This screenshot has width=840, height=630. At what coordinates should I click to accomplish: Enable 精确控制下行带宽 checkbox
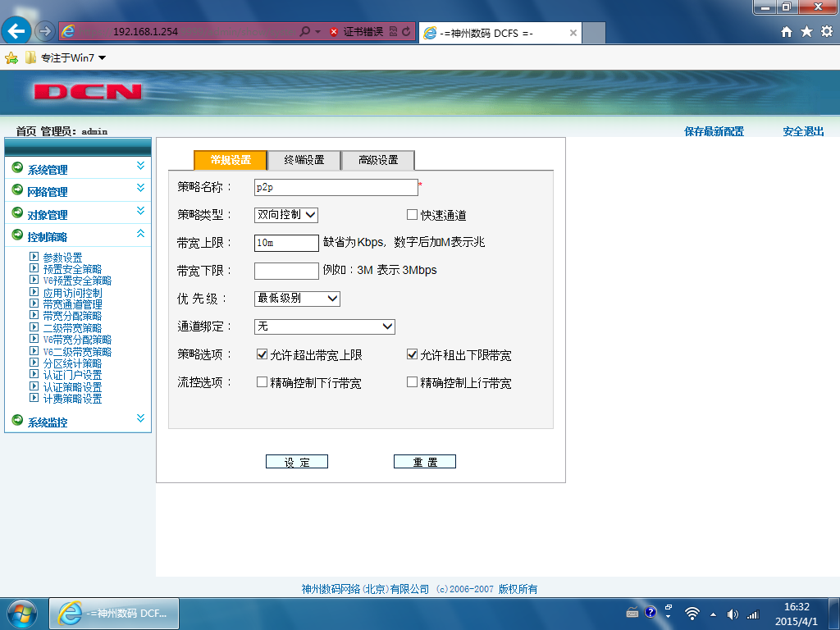262,382
